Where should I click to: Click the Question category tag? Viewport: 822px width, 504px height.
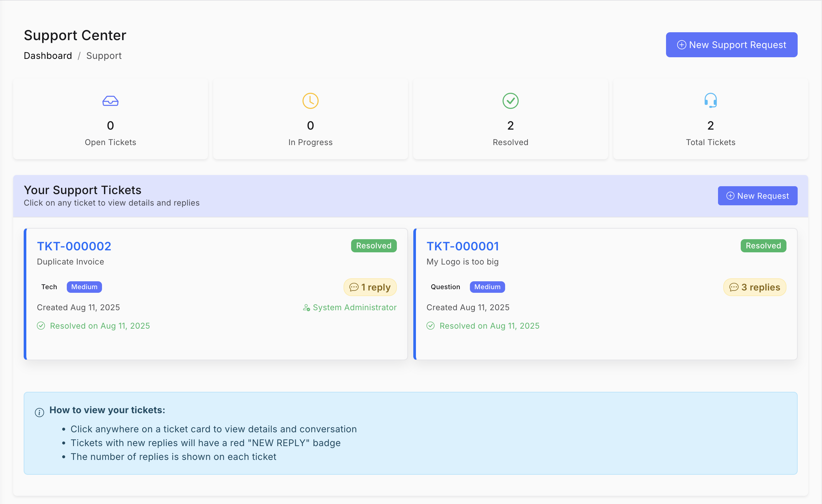click(x=445, y=287)
